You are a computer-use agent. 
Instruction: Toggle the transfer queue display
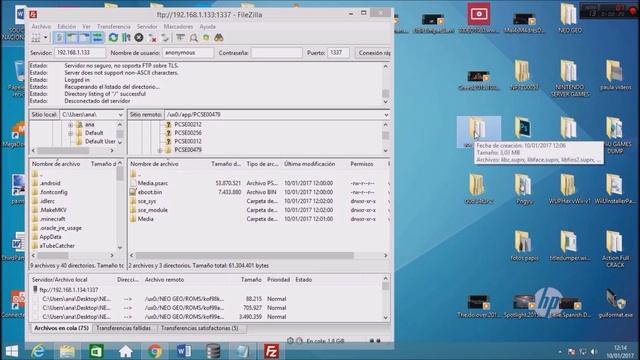pyautogui.click(x=97, y=38)
